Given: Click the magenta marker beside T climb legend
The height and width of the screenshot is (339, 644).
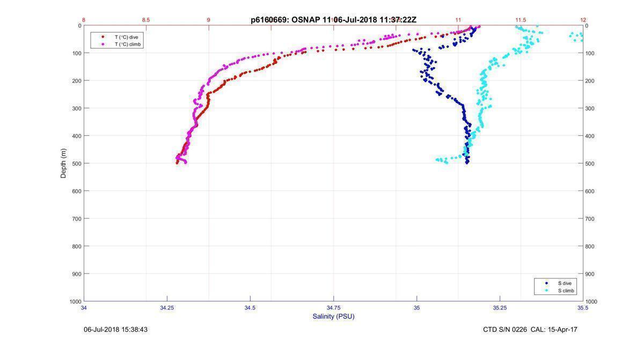Looking at the screenshot, I should click(103, 44).
